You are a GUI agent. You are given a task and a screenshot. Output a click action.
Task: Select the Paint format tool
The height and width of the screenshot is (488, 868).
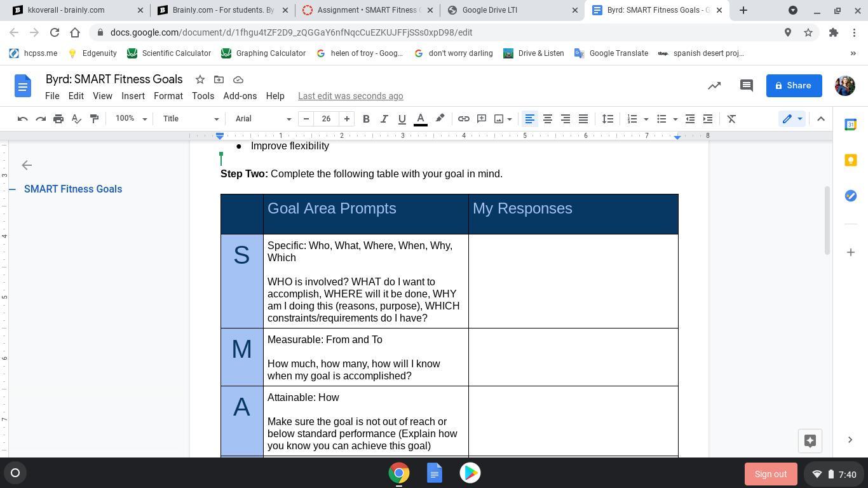pos(94,119)
